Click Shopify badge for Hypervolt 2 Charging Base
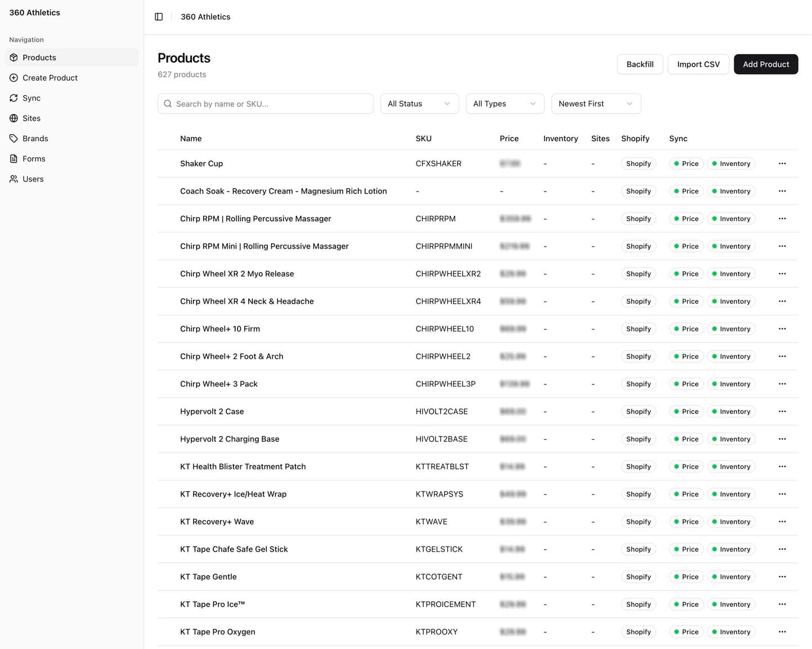This screenshot has height=649, width=812. click(638, 439)
